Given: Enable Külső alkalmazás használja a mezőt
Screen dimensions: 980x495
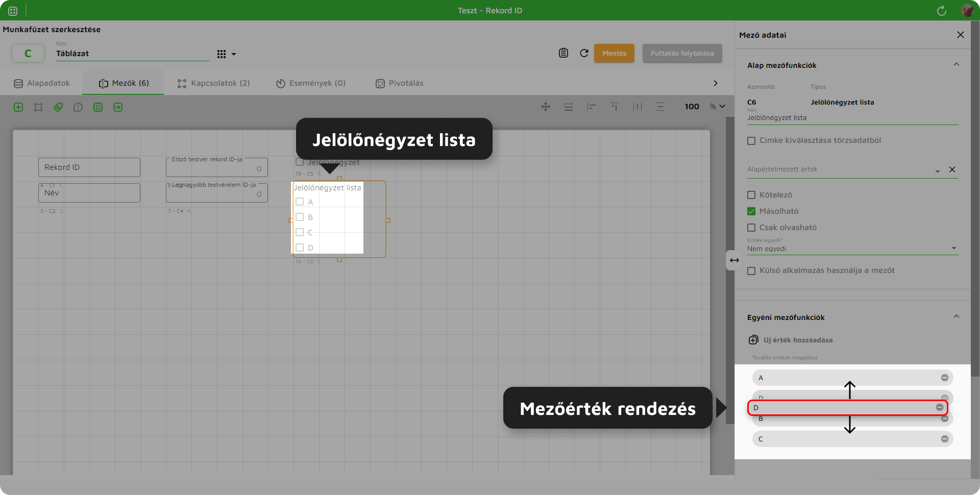Looking at the screenshot, I should 751,271.
